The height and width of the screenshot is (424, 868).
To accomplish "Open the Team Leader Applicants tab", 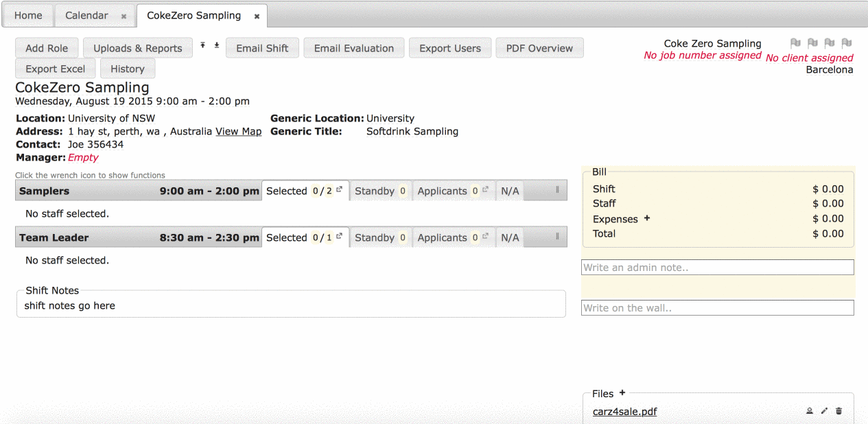I will pyautogui.click(x=454, y=237).
